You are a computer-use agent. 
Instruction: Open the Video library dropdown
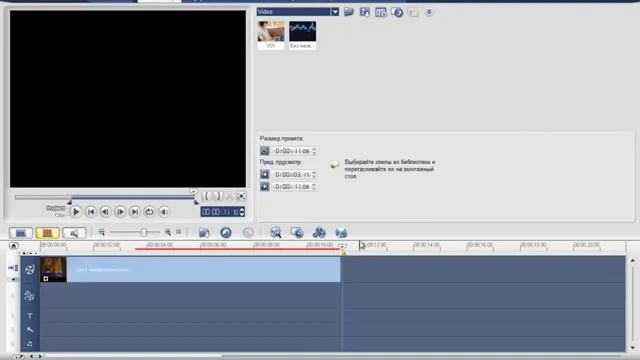[335, 12]
